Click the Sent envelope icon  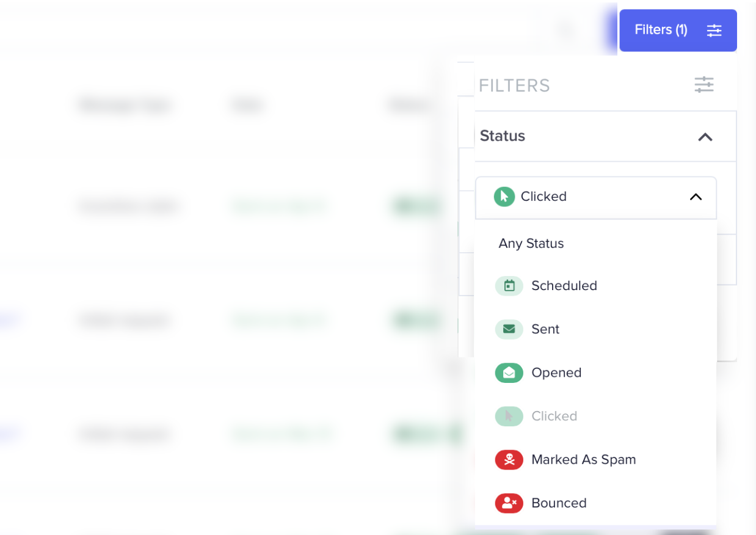(509, 329)
